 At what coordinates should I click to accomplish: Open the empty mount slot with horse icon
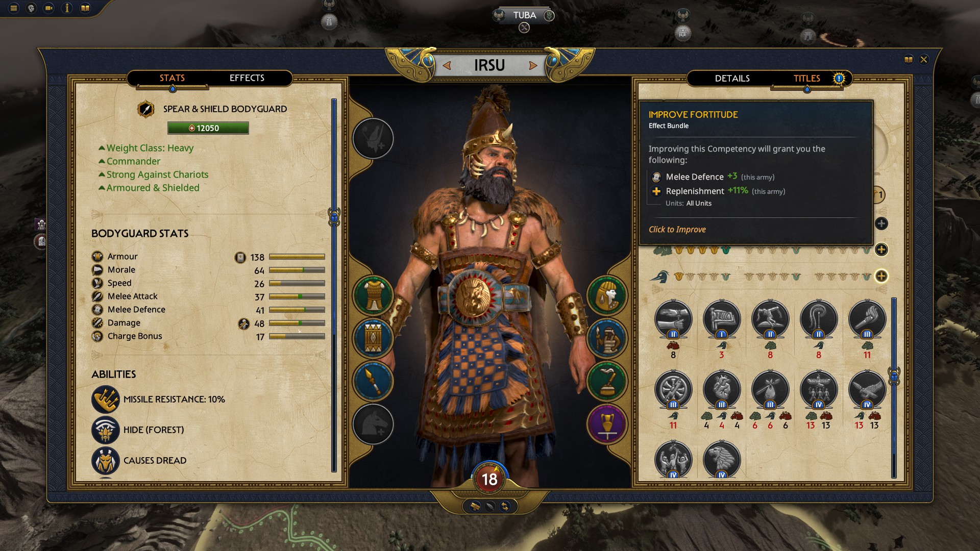[373, 423]
